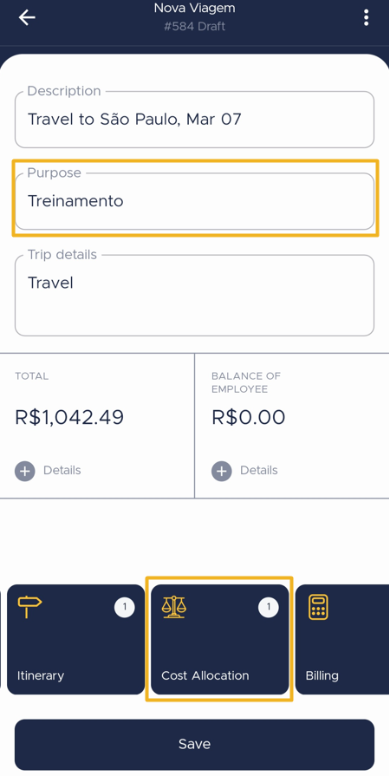Open the Purpose field showing Treinamento
Screen dimensions: 389x776
(x=194, y=201)
